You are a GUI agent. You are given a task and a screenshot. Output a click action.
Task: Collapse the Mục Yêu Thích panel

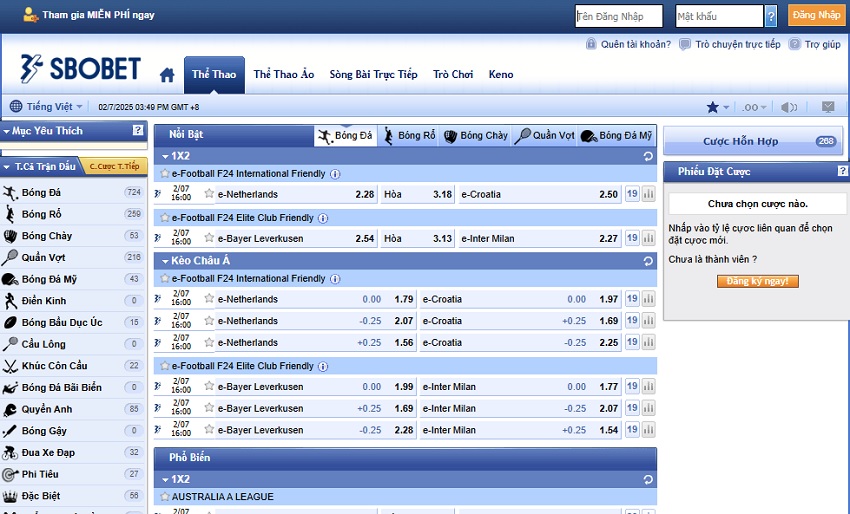click(7, 131)
